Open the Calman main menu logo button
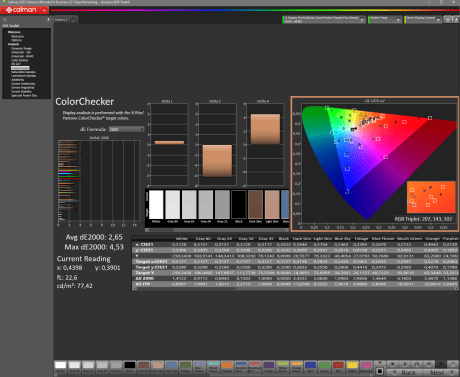 24,10
